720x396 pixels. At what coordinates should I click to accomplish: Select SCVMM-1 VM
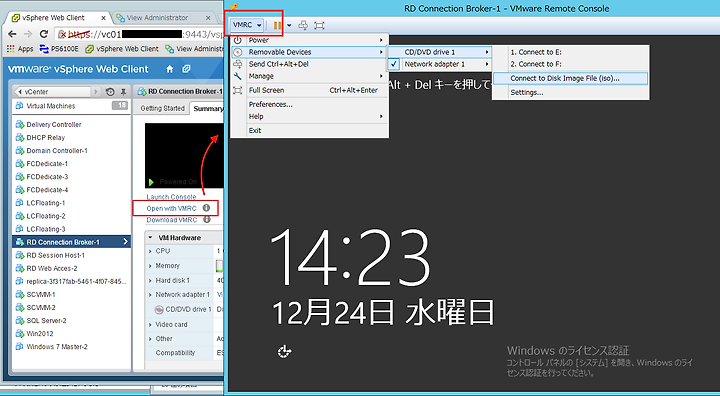pos(71,294)
